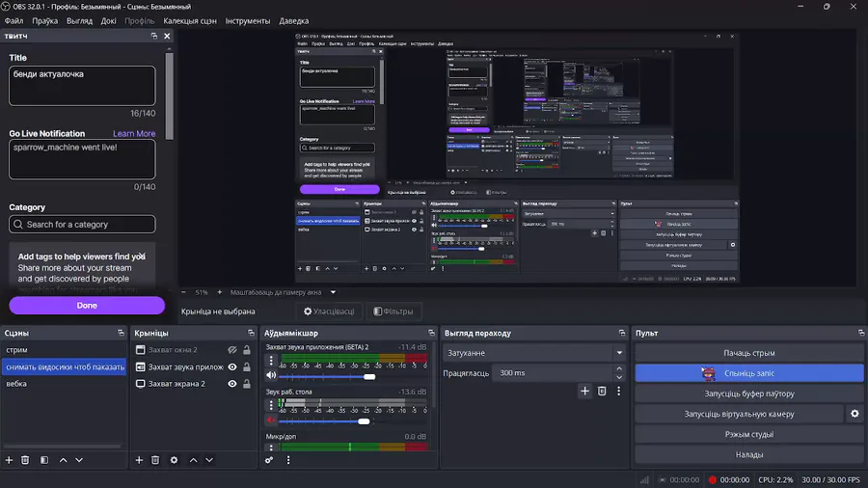Open scene filters icon
The height and width of the screenshot is (488, 868).
coord(44,460)
